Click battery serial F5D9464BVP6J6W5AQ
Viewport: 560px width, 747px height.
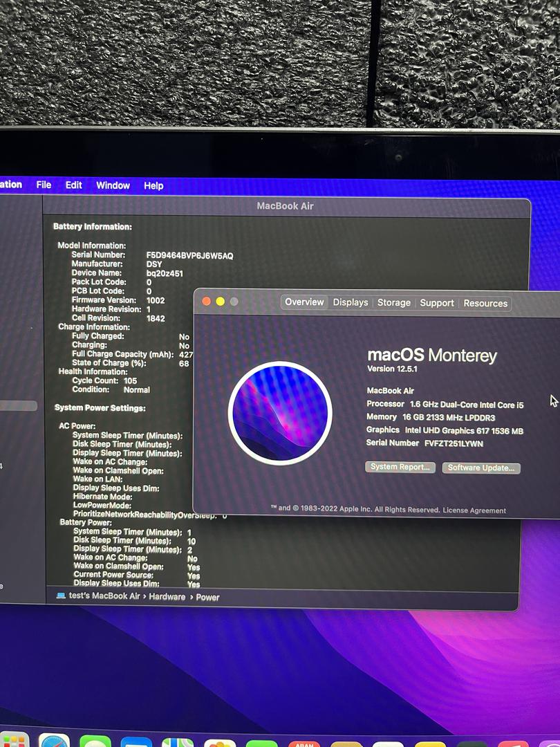(x=189, y=256)
